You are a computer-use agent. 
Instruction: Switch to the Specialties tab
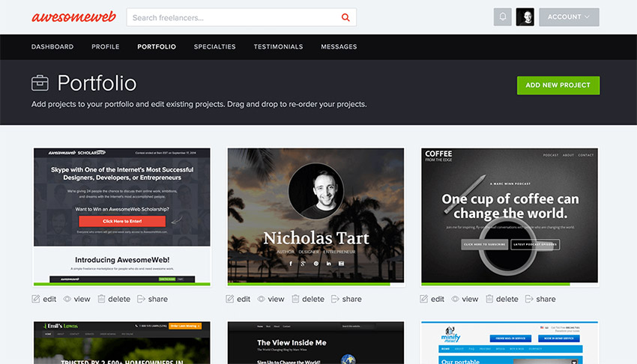tap(214, 46)
